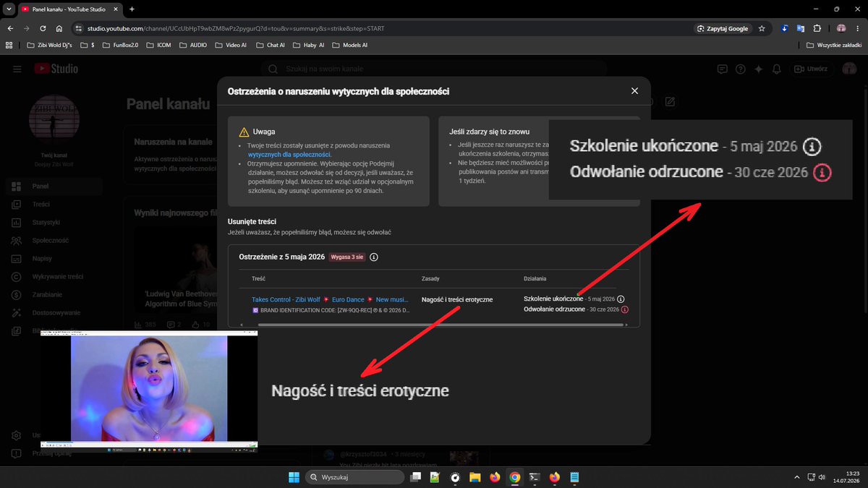
Task: Click info icon beside 'Szkolenie ukończone' in table
Action: [621, 299]
